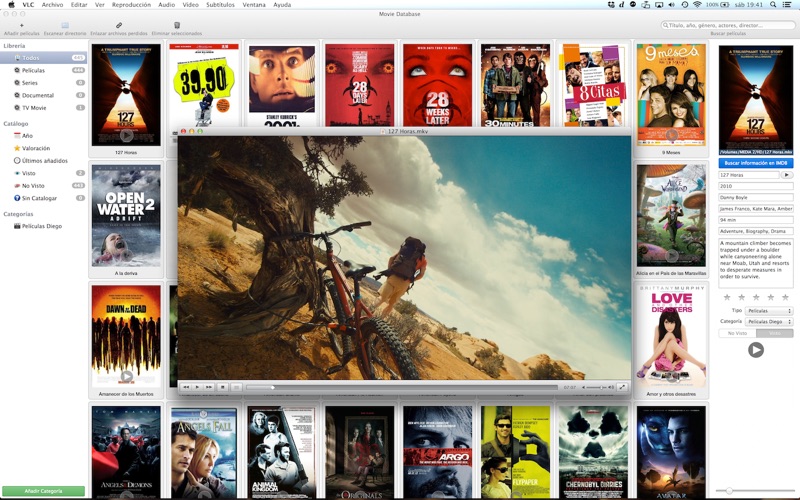Click the Enlazar archivos perdidos paperclip icon
Image resolution: width=800 pixels, height=500 pixels.
click(x=119, y=25)
